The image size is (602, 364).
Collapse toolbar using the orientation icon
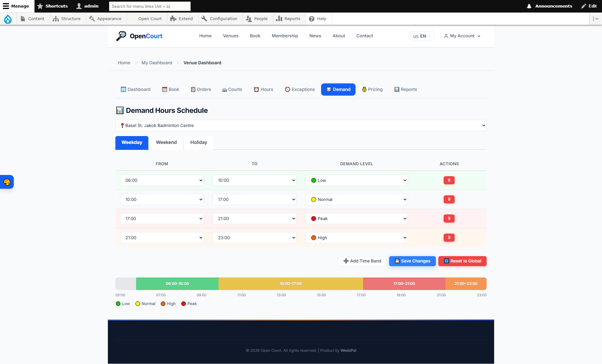pyautogui.click(x=595, y=19)
